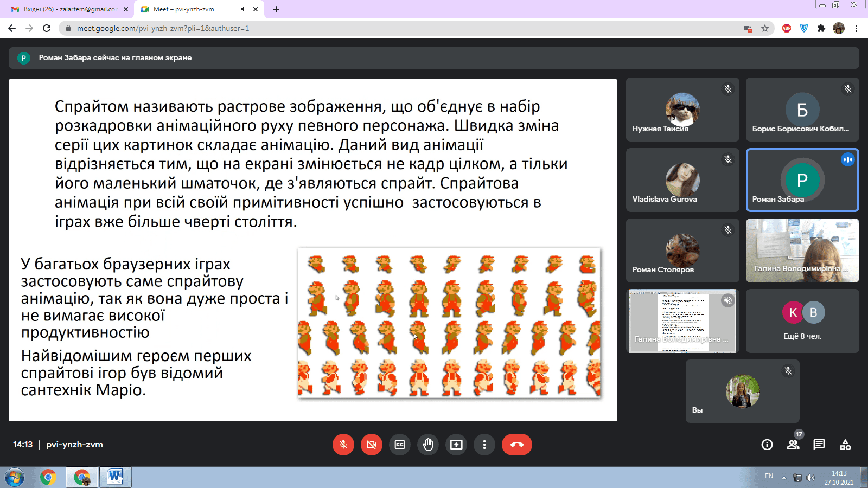
Task: Raise your hand in the meeting
Action: (x=428, y=445)
